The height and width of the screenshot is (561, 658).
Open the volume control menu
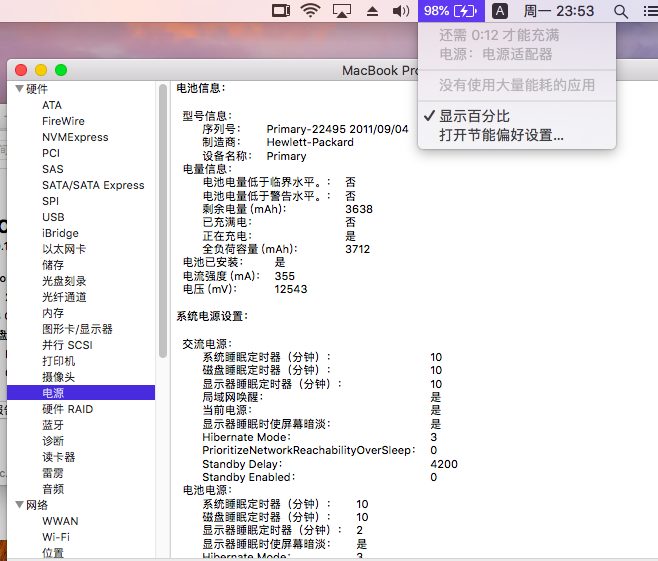click(401, 10)
